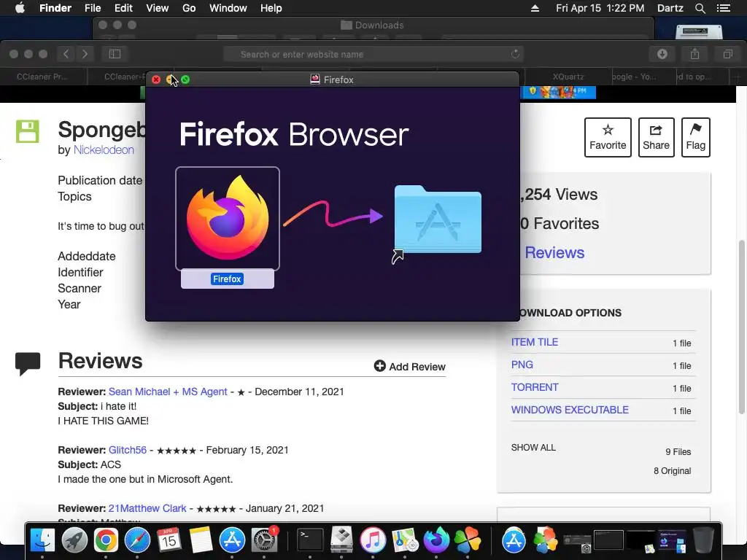Screen dimensions: 747x560
Task: Open Terminal from the dock
Action: pyautogui.click(x=310, y=540)
